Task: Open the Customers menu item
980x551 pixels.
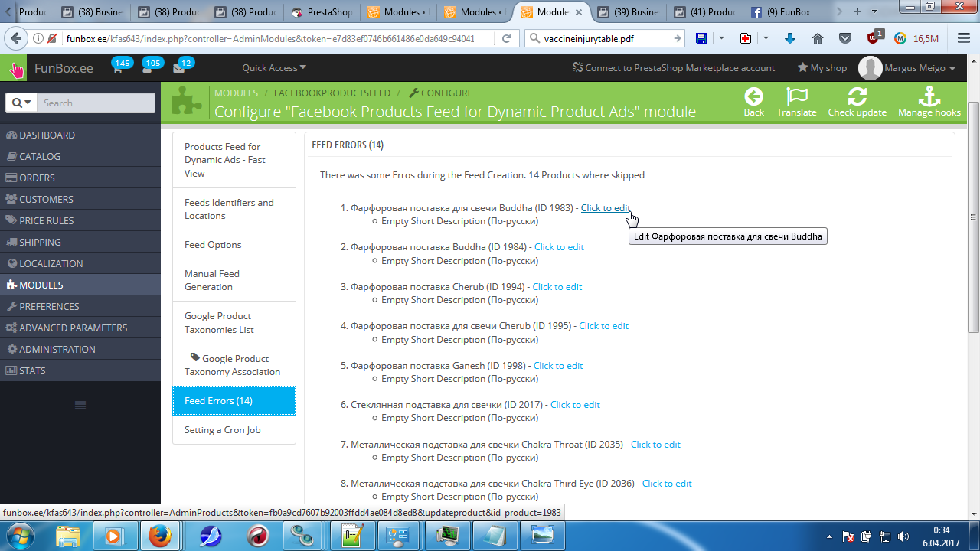Action: coord(80,199)
